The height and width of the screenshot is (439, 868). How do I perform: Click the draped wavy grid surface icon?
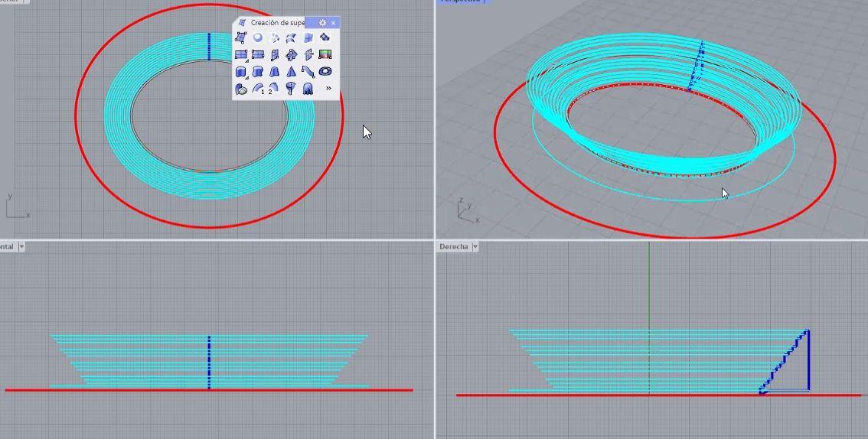point(325,37)
